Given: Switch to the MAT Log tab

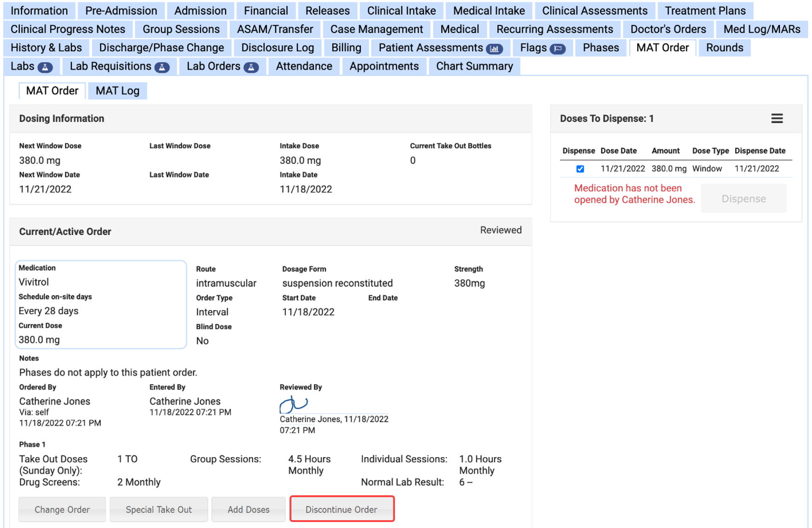Looking at the screenshot, I should 117,91.
